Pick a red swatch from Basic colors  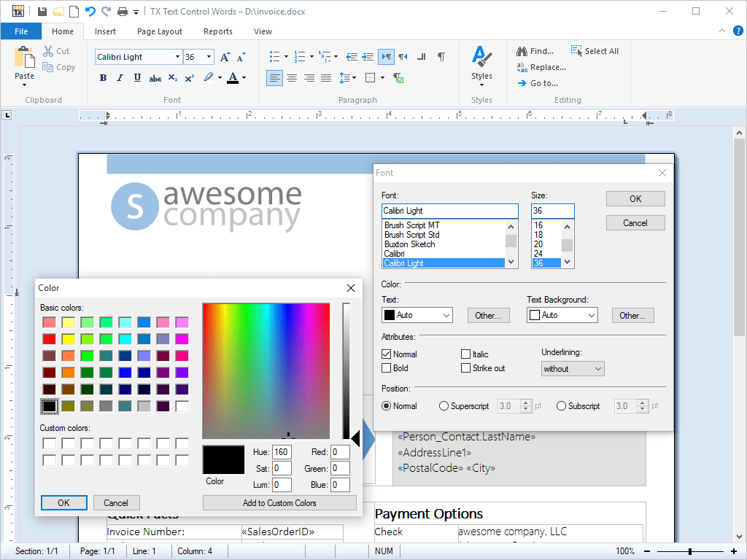pos(48,338)
